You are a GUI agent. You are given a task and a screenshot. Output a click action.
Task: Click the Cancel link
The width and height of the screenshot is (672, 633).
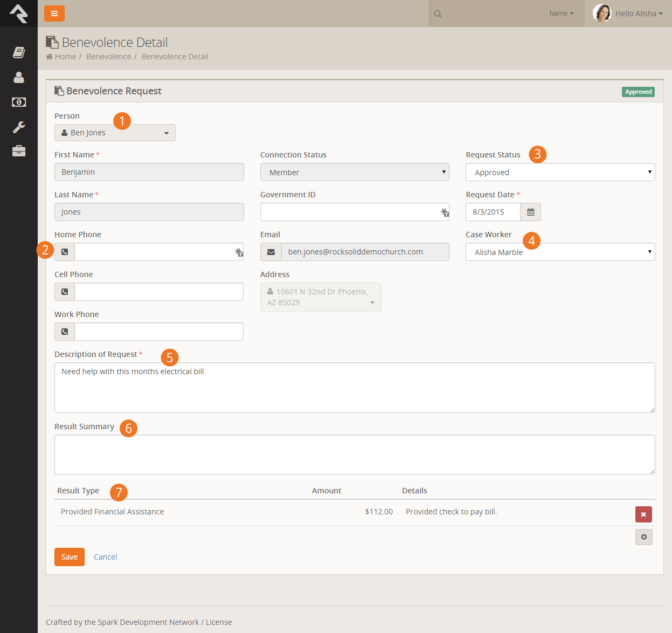point(105,557)
